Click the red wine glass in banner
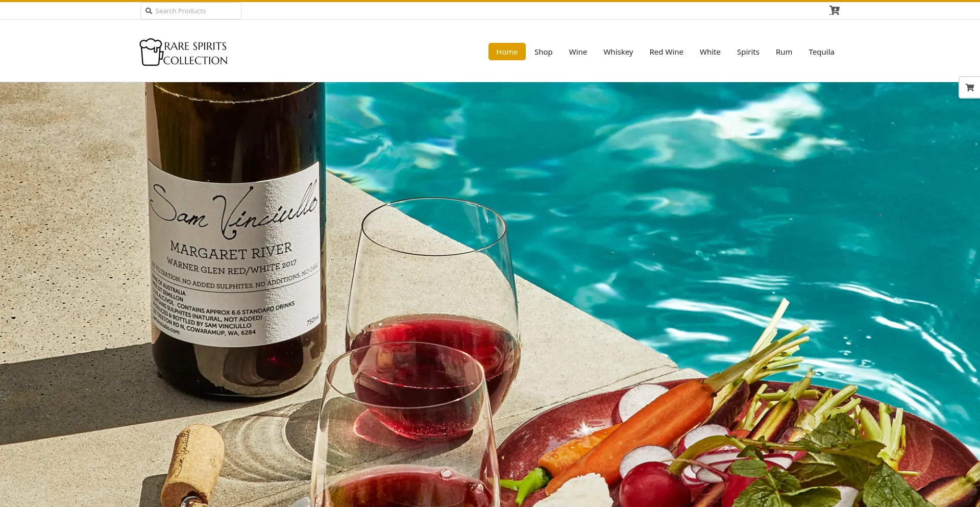Image resolution: width=980 pixels, height=507 pixels. [433, 317]
